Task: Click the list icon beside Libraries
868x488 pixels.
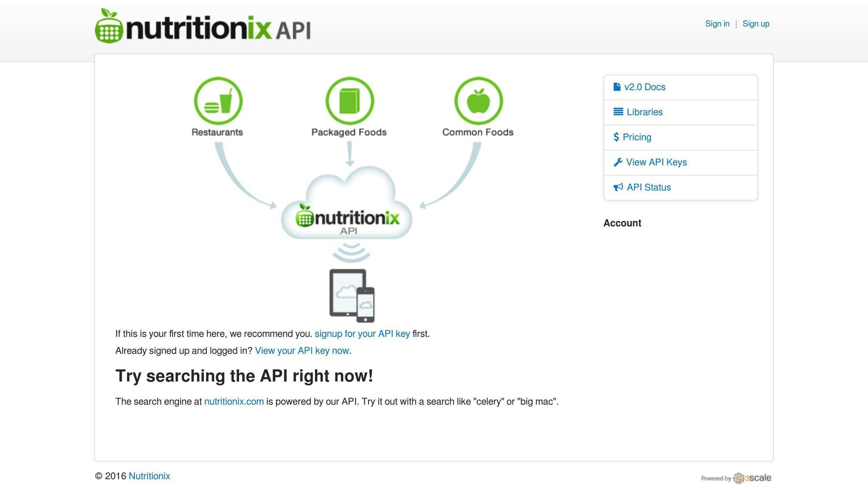Action: coord(618,112)
